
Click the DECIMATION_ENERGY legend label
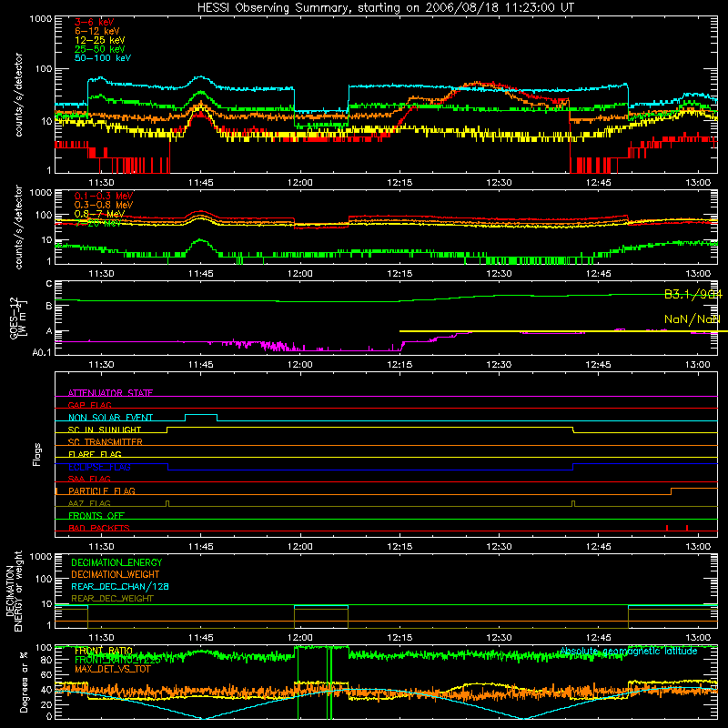(x=116, y=562)
